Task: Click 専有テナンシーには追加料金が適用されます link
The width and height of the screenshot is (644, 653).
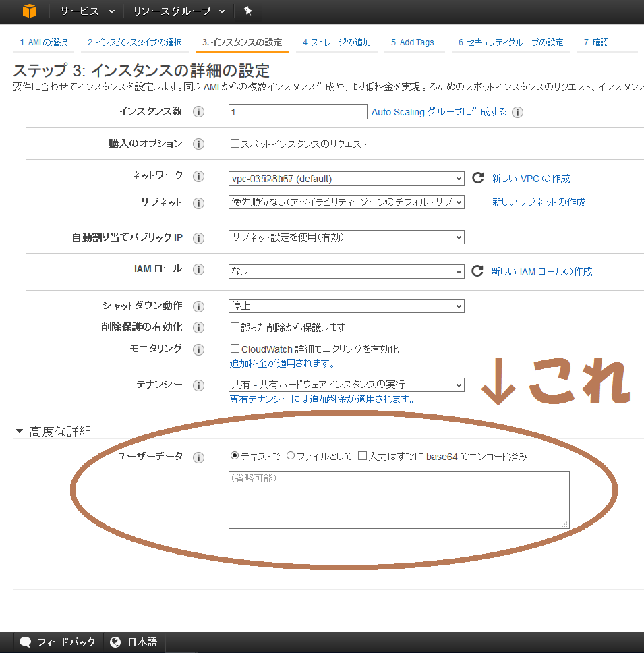Action: coord(322,399)
